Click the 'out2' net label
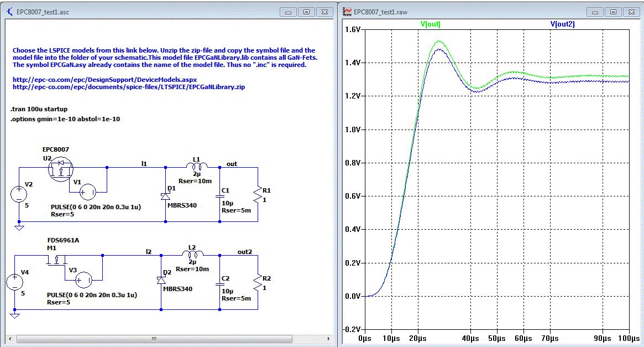This screenshot has height=347, width=644. (245, 252)
